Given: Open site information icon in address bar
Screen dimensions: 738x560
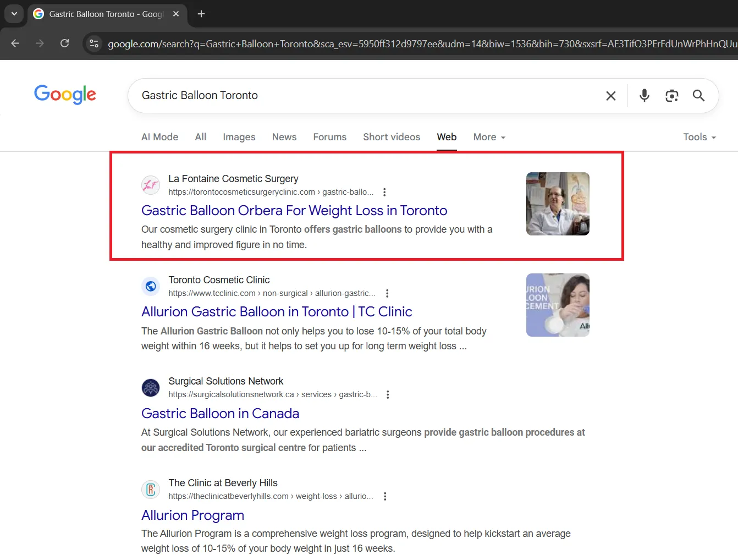Looking at the screenshot, I should [94, 43].
